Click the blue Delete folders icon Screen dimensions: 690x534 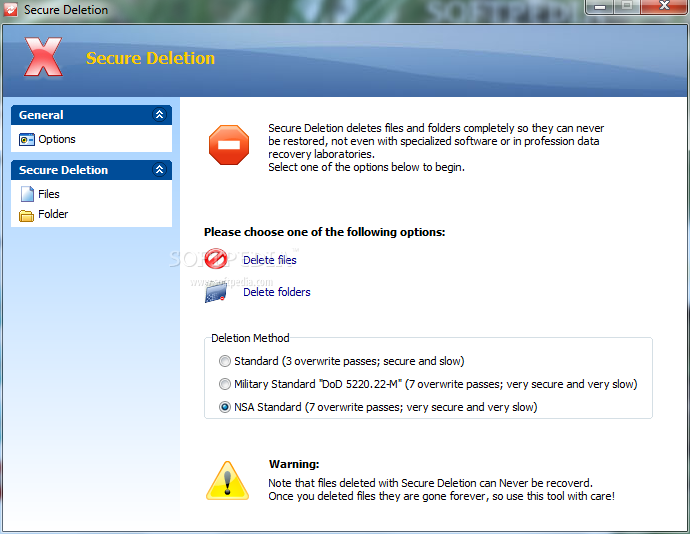216,292
